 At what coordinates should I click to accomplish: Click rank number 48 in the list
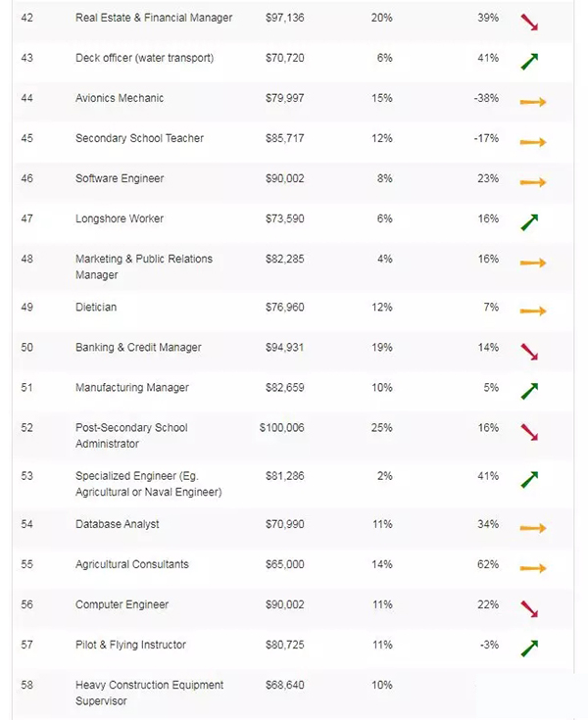pyautogui.click(x=26, y=259)
